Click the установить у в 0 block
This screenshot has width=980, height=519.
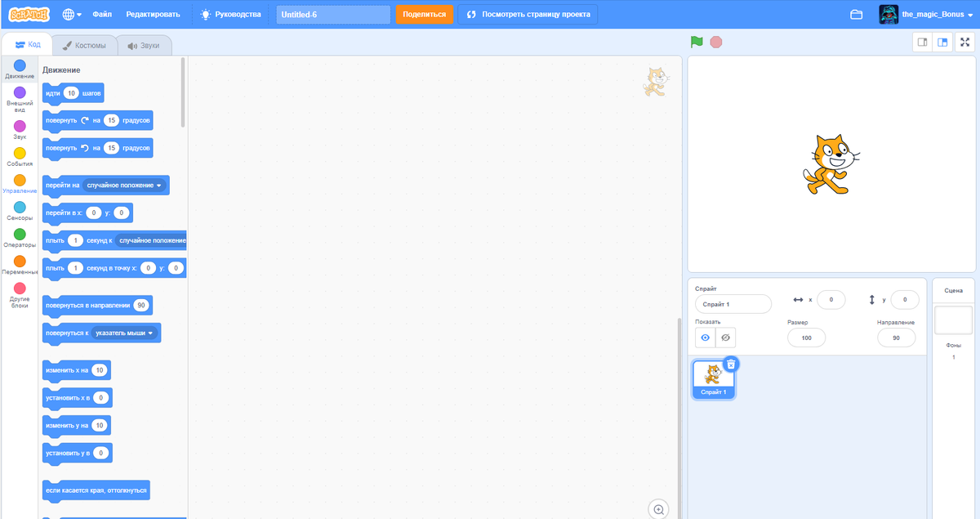(77, 453)
